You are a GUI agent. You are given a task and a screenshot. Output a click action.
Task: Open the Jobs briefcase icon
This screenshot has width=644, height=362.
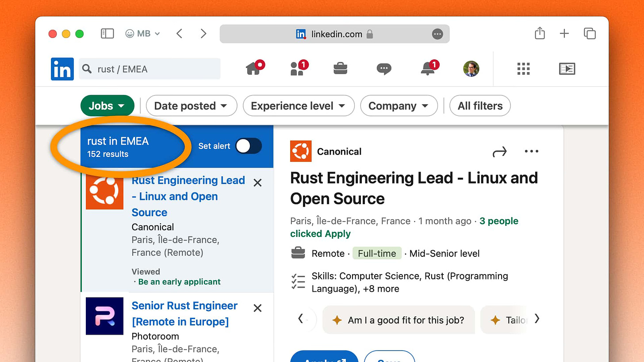point(341,69)
